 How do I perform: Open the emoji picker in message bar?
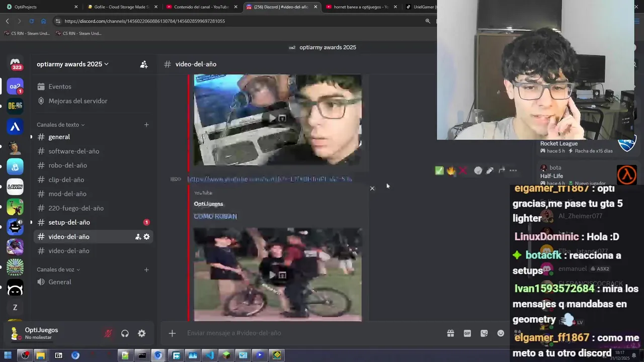501,333
